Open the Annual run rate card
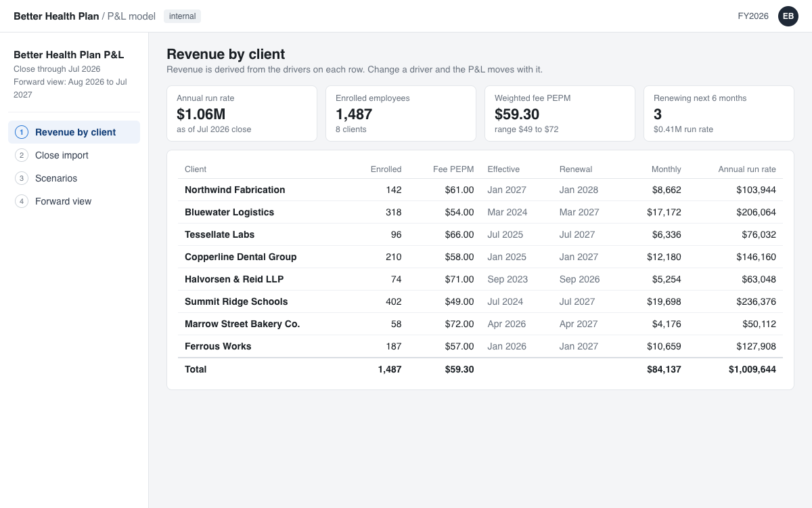This screenshot has width=812, height=508. [x=242, y=113]
